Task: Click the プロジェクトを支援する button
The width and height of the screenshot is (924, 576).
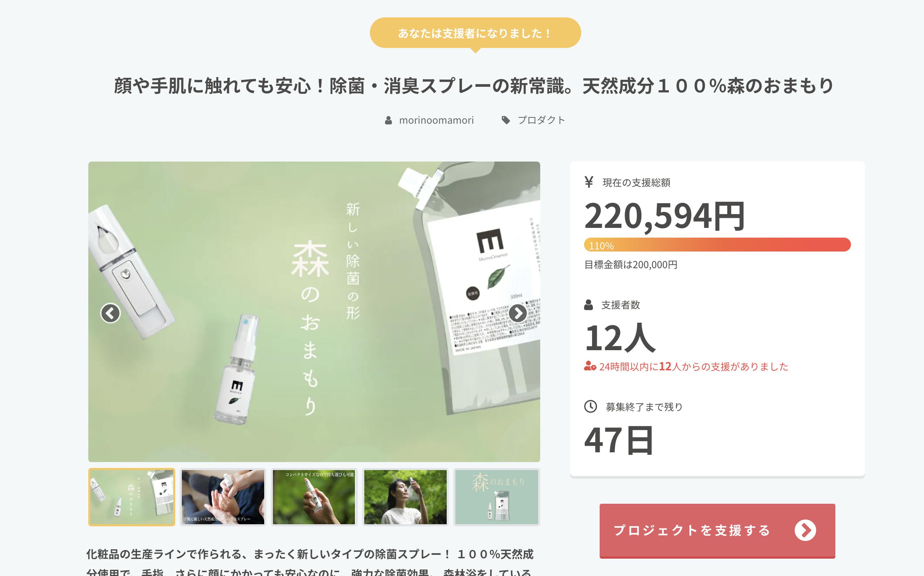Action: click(717, 531)
